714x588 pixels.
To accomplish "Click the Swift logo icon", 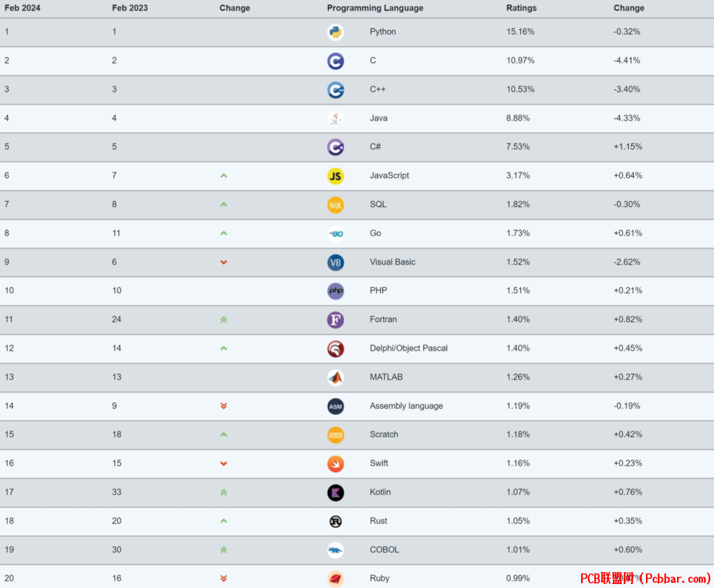I will (x=336, y=464).
